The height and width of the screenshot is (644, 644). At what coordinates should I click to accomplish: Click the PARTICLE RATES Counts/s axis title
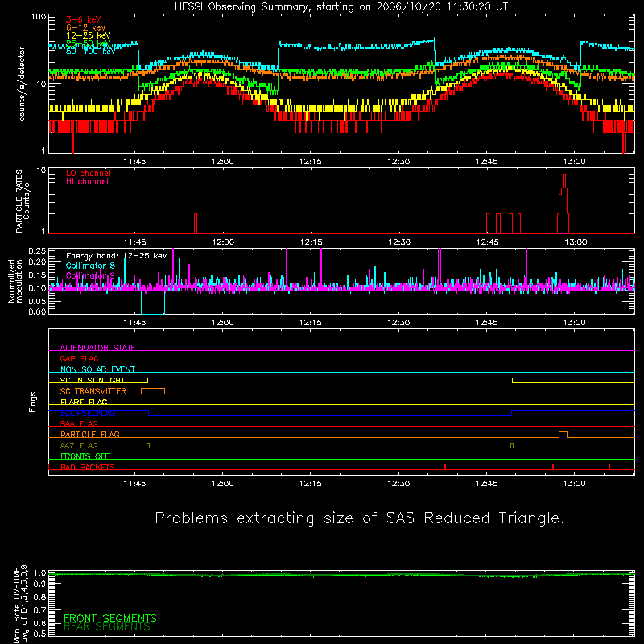[x=23, y=201]
